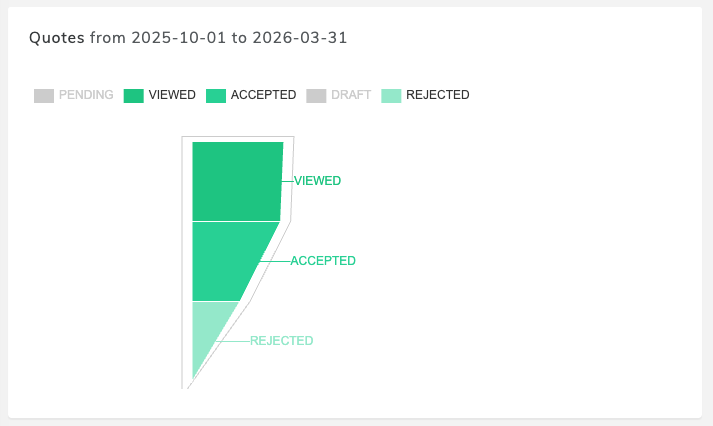Click the REJECTED label beside the funnel
Viewport: 713px width, 426px height.
tap(281, 341)
